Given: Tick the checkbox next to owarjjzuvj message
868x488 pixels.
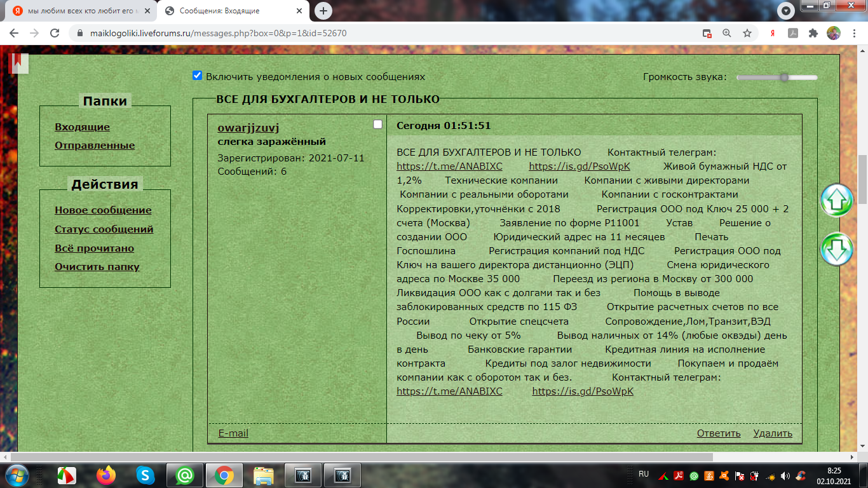Looking at the screenshot, I should pyautogui.click(x=377, y=125).
